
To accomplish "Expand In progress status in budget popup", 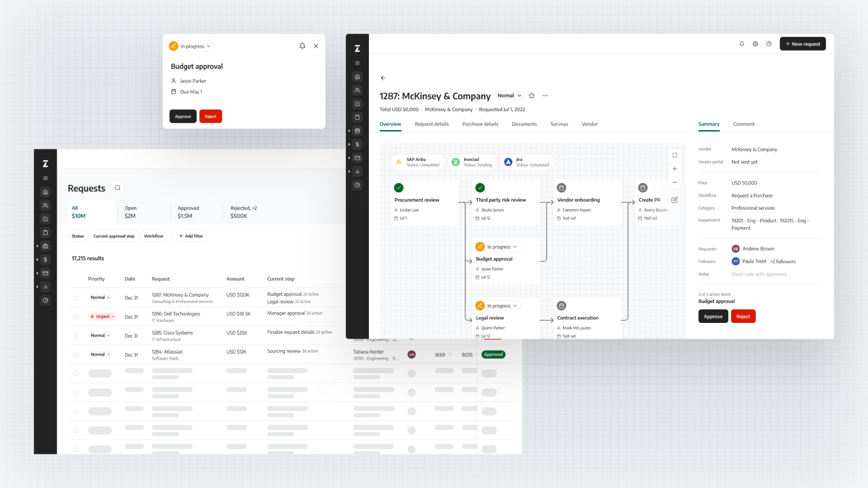I will coord(192,46).
